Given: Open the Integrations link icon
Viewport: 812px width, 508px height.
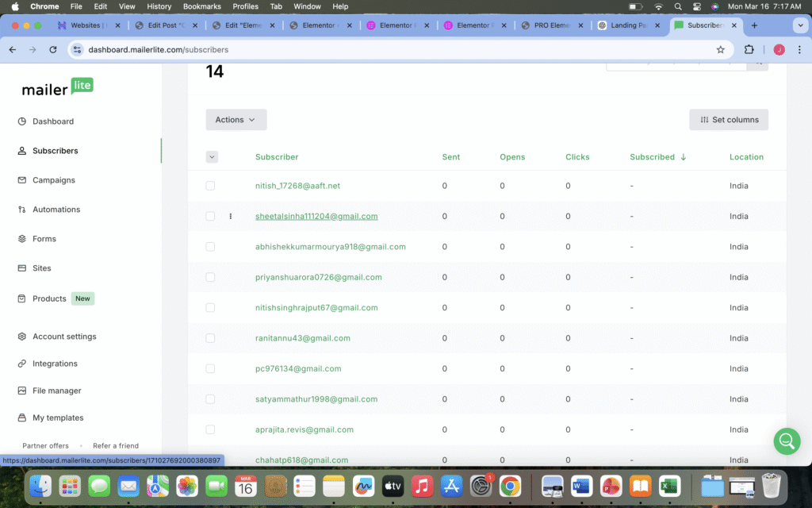Looking at the screenshot, I should point(22,364).
